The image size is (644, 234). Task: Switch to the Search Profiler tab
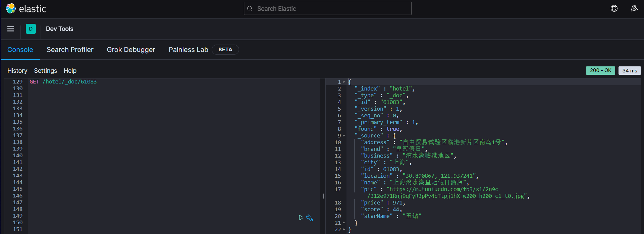(x=70, y=50)
